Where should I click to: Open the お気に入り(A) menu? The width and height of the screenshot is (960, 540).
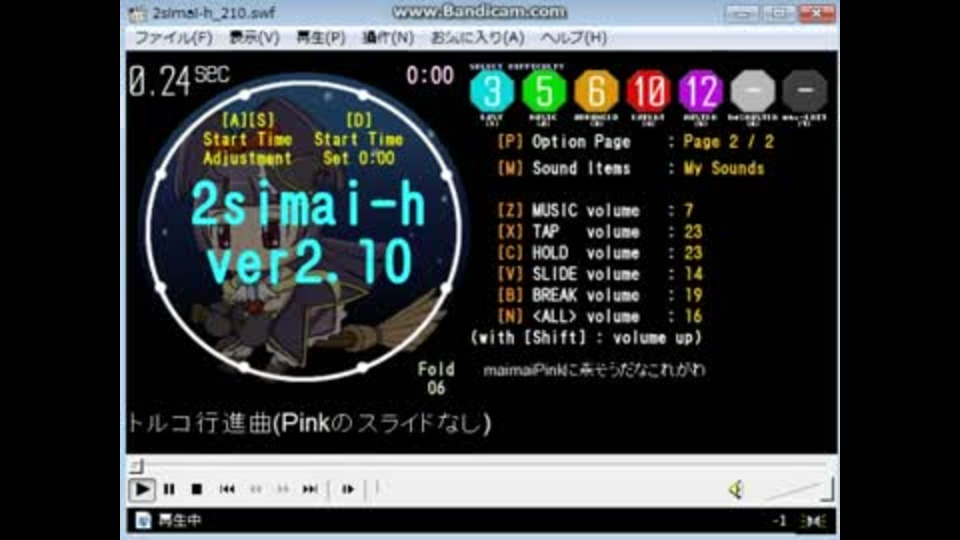478,38
